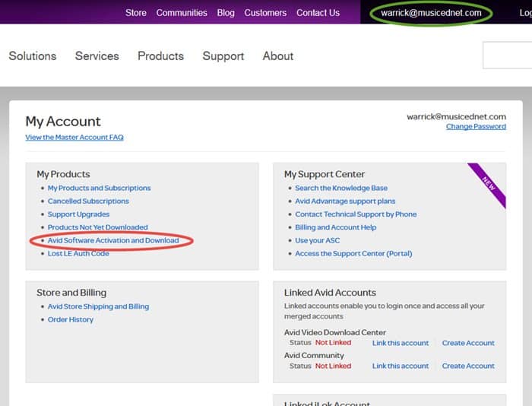532x406 pixels.
Task: Open My Products and Subscriptions
Action: coord(99,188)
